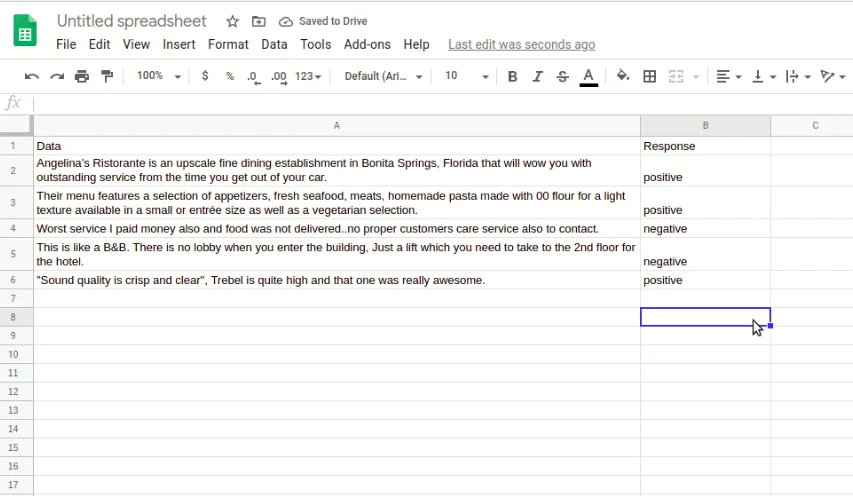Open the Add-ons menu
Screen dimensions: 853x496
[x=367, y=45]
